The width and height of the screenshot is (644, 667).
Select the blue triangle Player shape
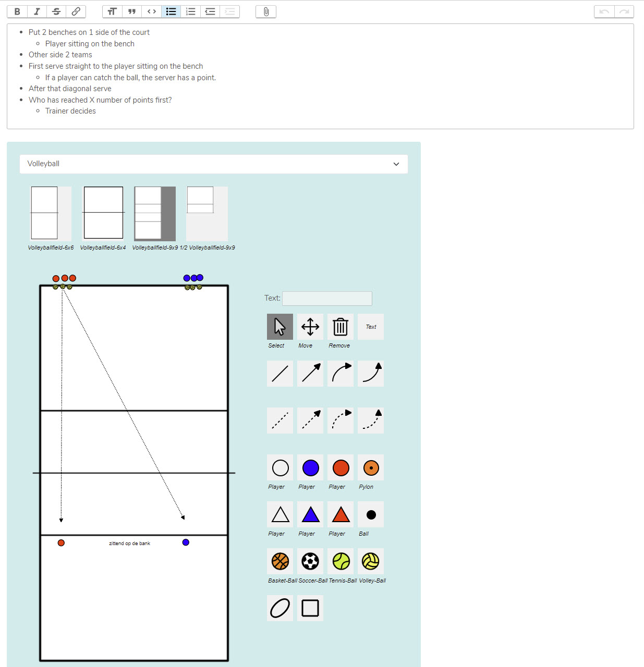click(x=310, y=514)
